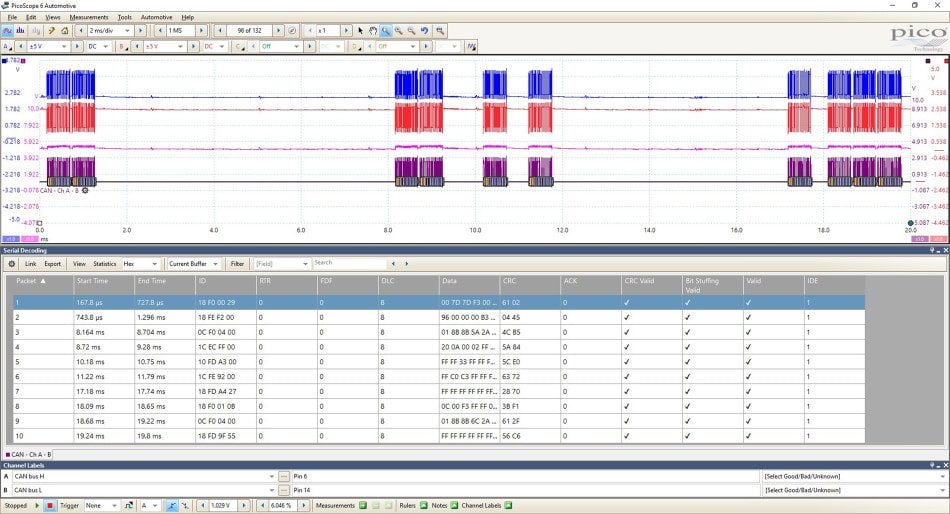Click the Filter button
The image size is (950, 514).
point(238,264)
